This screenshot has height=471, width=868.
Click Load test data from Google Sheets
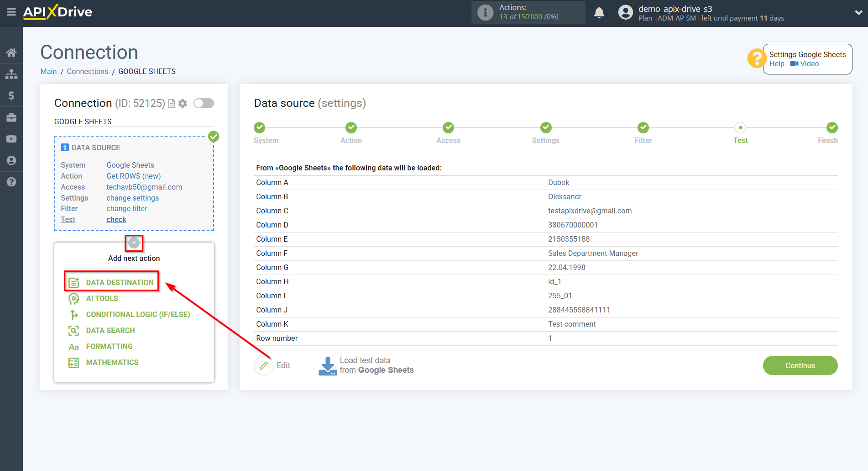pyautogui.click(x=376, y=365)
